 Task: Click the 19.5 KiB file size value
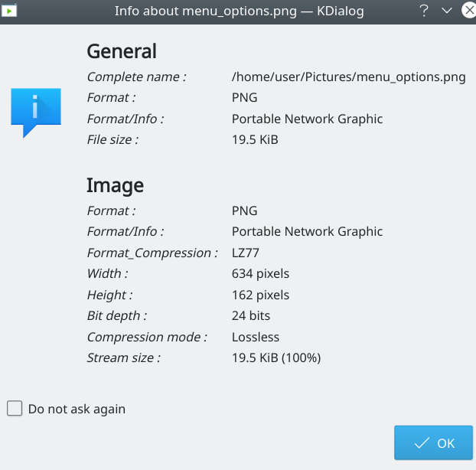point(255,139)
